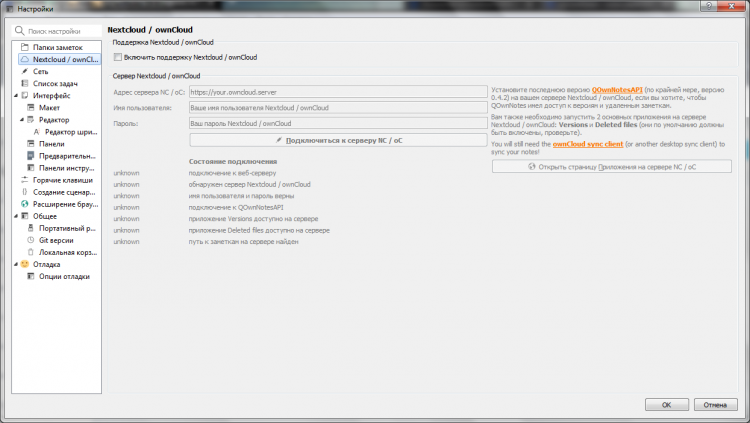The width and height of the screenshot is (750, 423).
Task: Click the help question mark in title bar
Action: (x=709, y=6)
